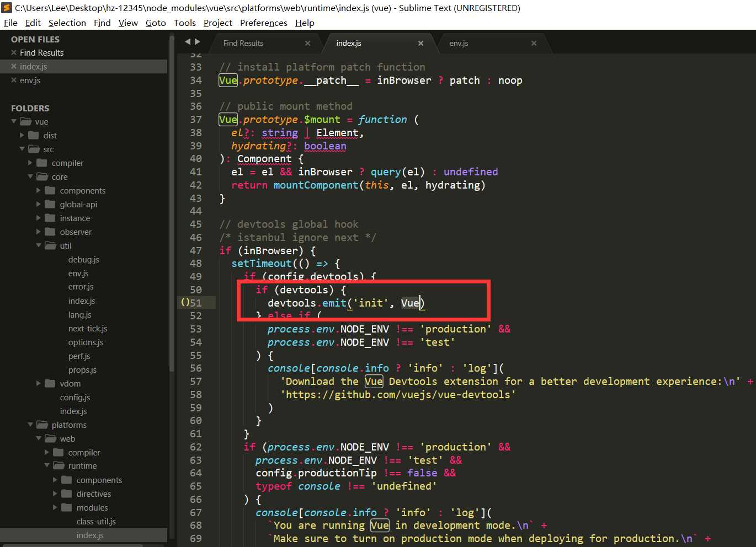Screen dimensions: 756x547
Task: Open the View menu
Action: [x=128, y=23]
